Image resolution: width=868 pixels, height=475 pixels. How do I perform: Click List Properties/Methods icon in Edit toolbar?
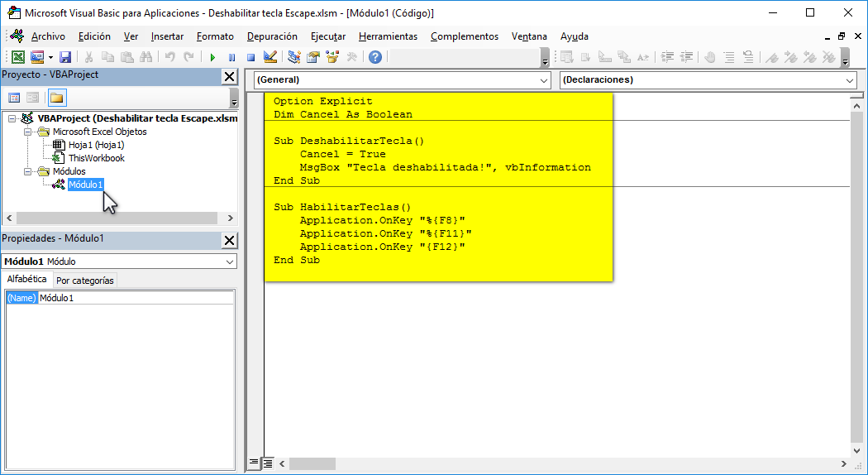(567, 57)
